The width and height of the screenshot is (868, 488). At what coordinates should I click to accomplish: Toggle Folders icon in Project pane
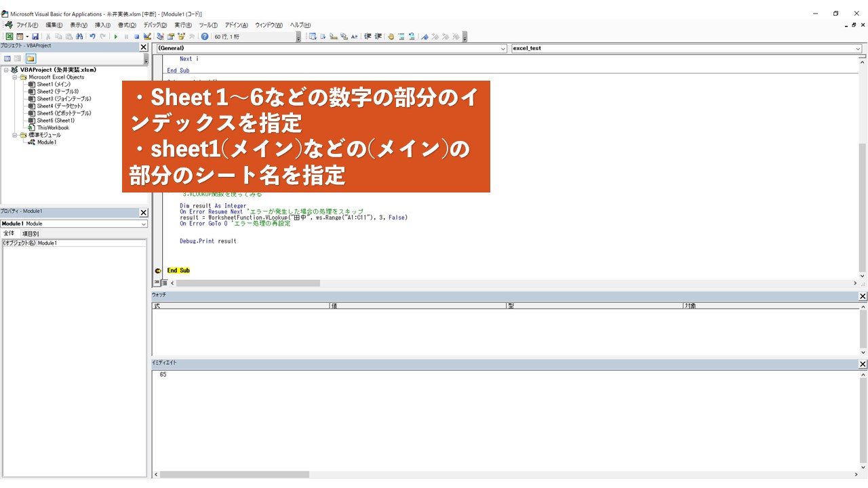point(31,59)
